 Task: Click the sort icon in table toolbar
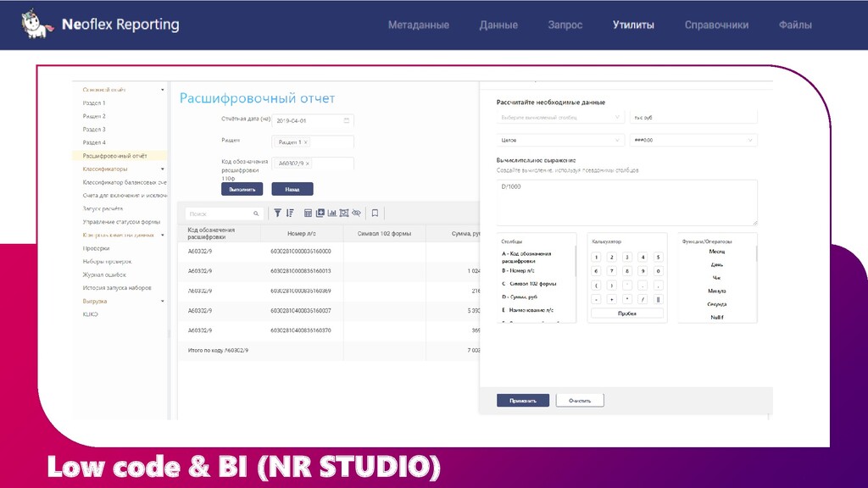290,213
